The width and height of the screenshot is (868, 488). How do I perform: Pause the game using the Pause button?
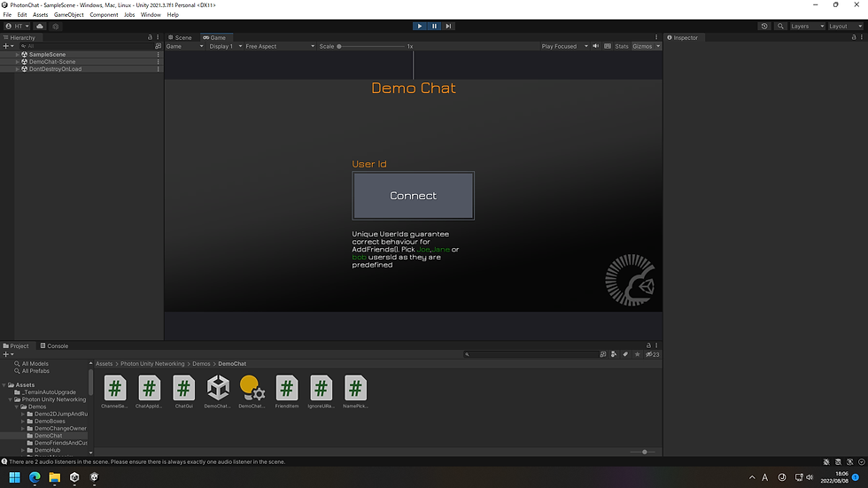[434, 26]
